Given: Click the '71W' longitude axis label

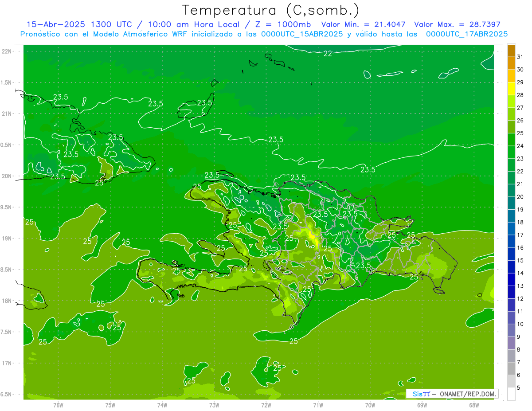Looking at the screenshot, I should click(x=318, y=405).
